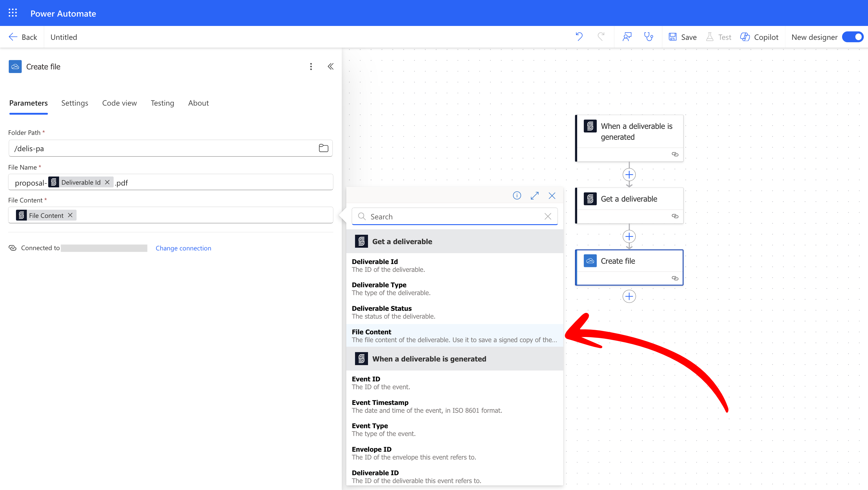This screenshot has width=868, height=490.
Task: Open the flow checker stethoscope icon
Action: [649, 37]
